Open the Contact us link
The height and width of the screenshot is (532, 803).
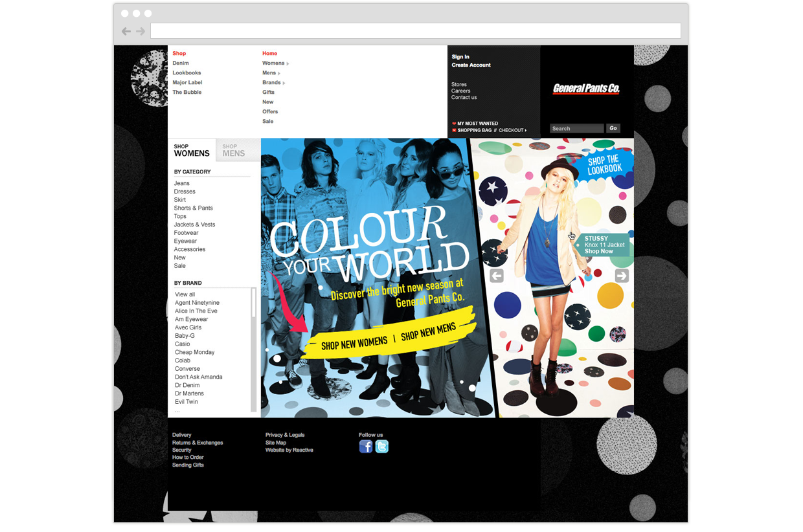464,98
